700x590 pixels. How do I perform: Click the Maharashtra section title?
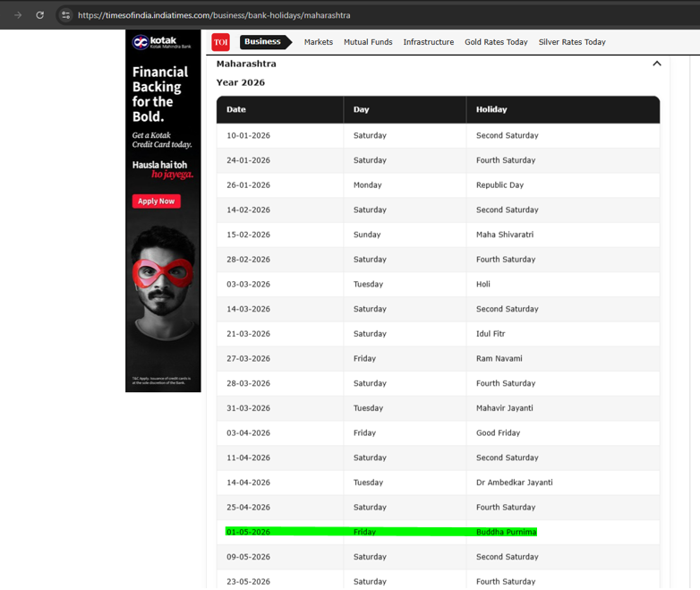pos(246,64)
